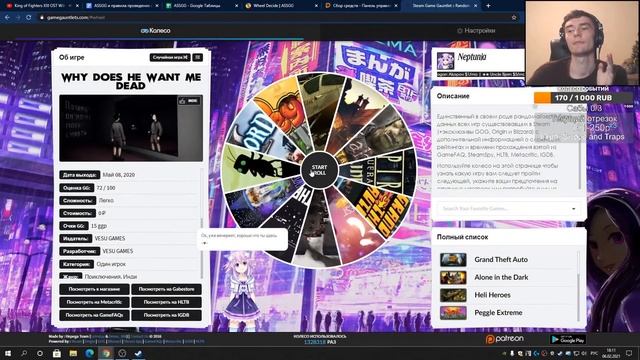
Task: Click the like thumbs-up icon on game screenshot
Action: point(182,101)
